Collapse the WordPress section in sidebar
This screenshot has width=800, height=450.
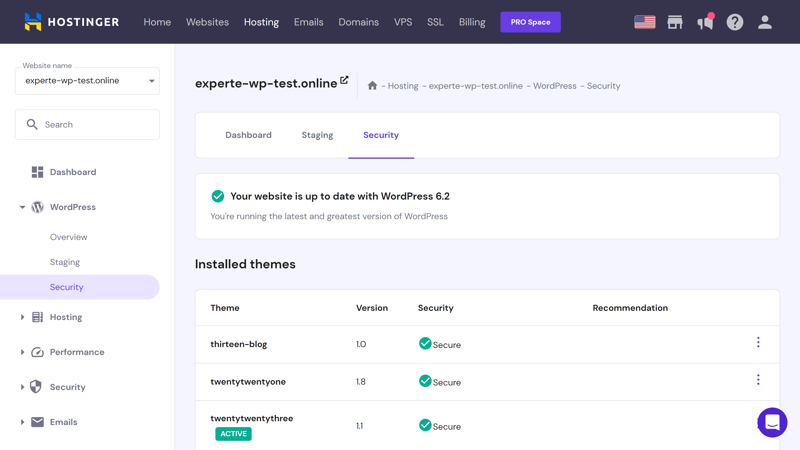point(22,207)
